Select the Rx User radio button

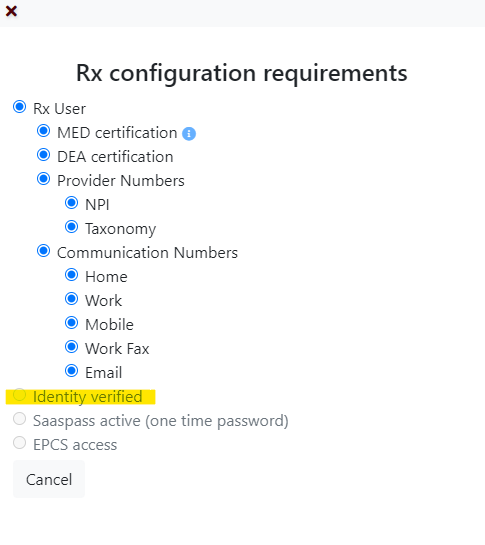coord(19,107)
